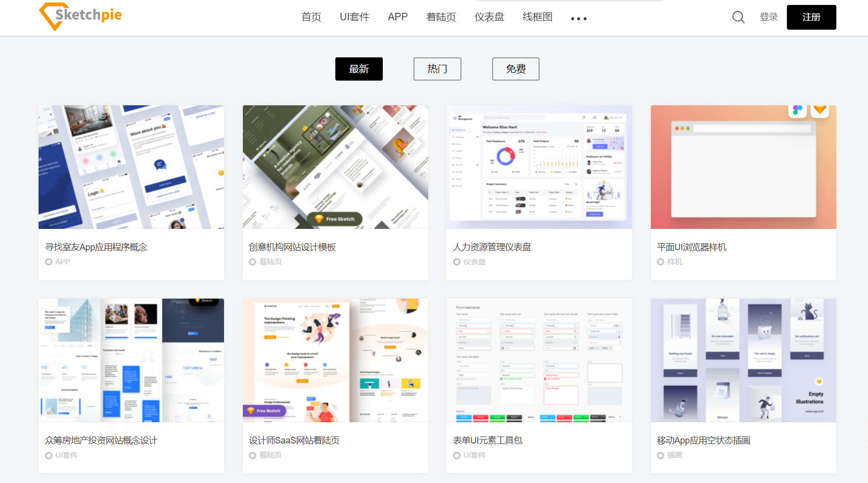
Task: Click the 登录 link
Action: (x=769, y=17)
